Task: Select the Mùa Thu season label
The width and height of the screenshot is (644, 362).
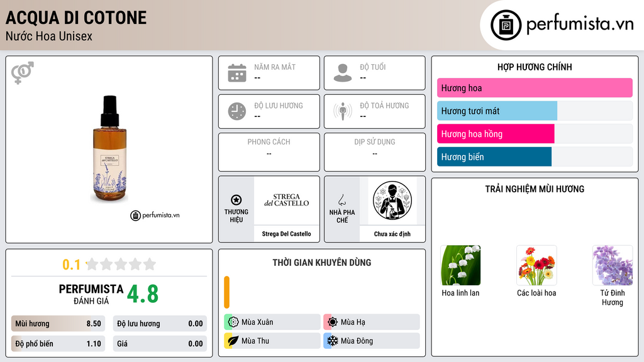Action: 255,341
